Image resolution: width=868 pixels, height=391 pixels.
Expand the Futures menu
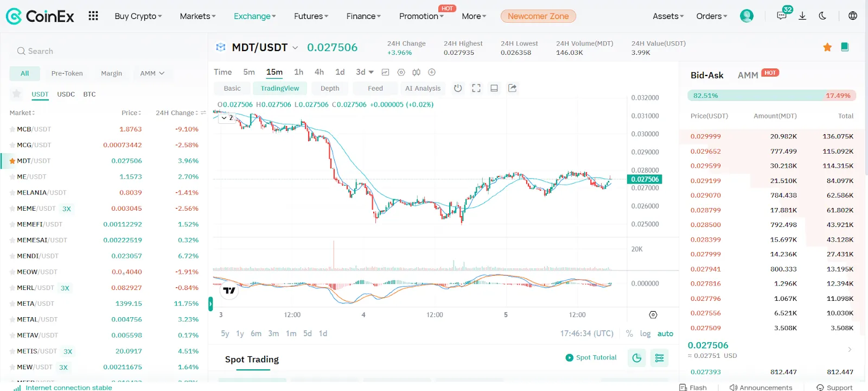tap(311, 16)
